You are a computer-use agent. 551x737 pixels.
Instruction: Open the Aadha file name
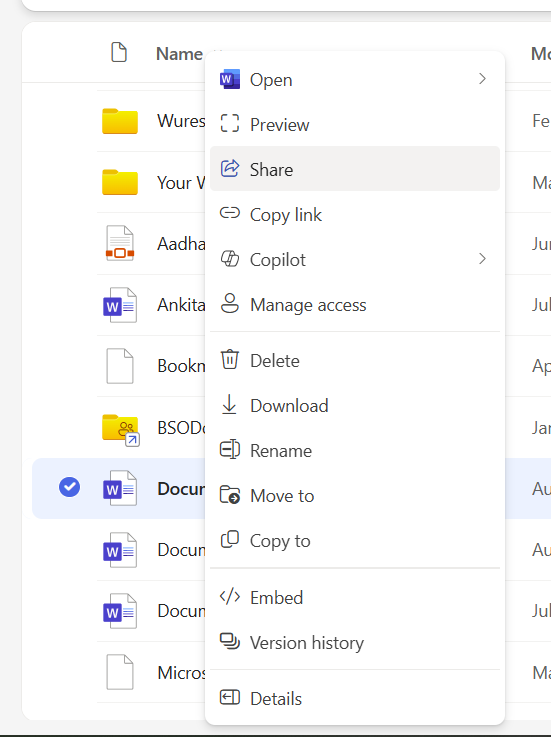tap(181, 243)
